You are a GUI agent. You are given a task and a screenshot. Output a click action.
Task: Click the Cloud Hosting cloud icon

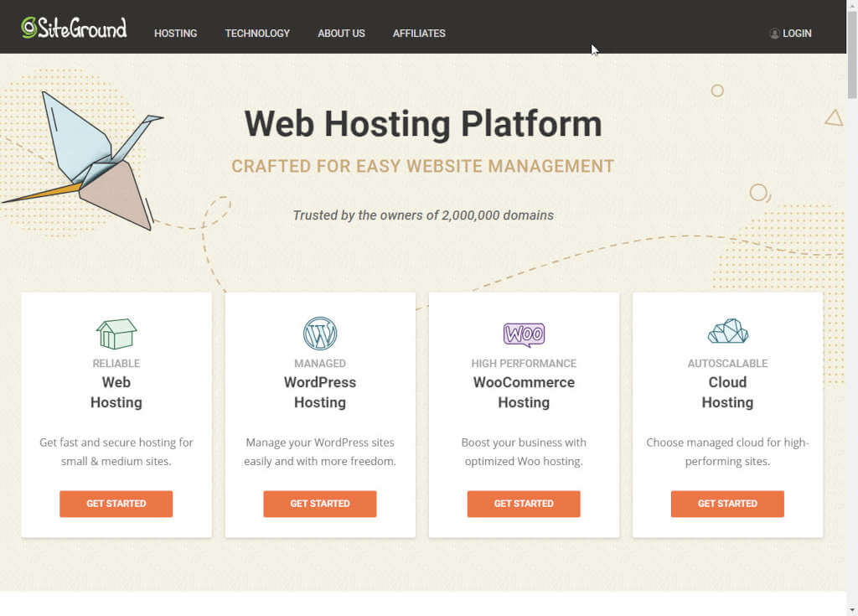pos(727,331)
